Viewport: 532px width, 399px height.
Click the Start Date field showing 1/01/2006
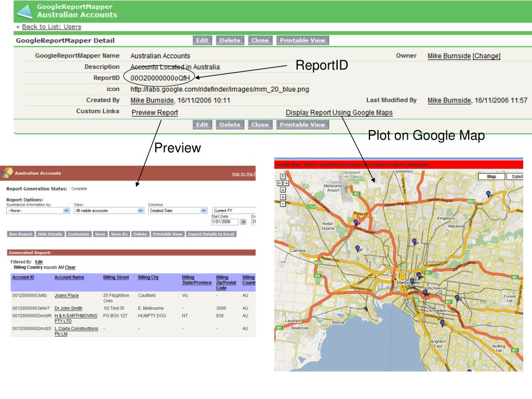(224, 222)
